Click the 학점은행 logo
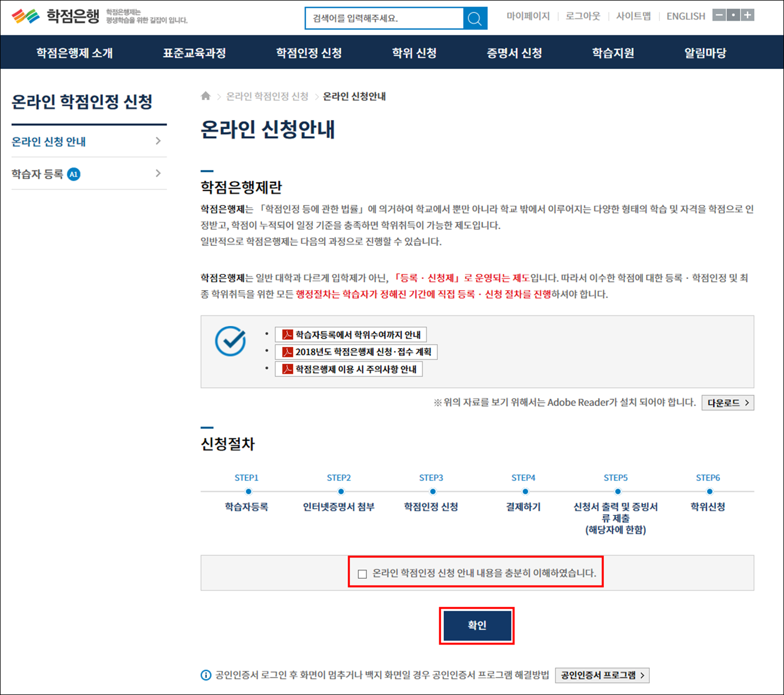Image resolution: width=784 pixels, height=695 pixels. coord(56,16)
